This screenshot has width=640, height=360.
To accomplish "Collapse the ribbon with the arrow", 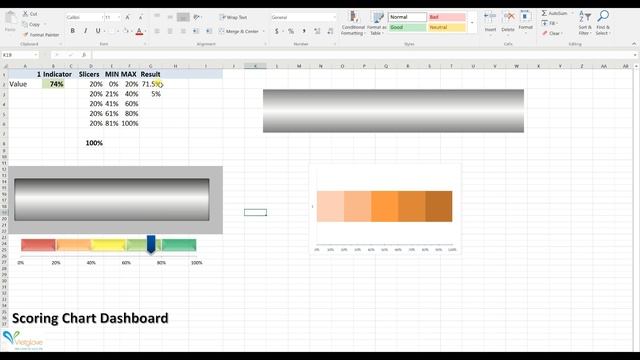I will (634, 44).
